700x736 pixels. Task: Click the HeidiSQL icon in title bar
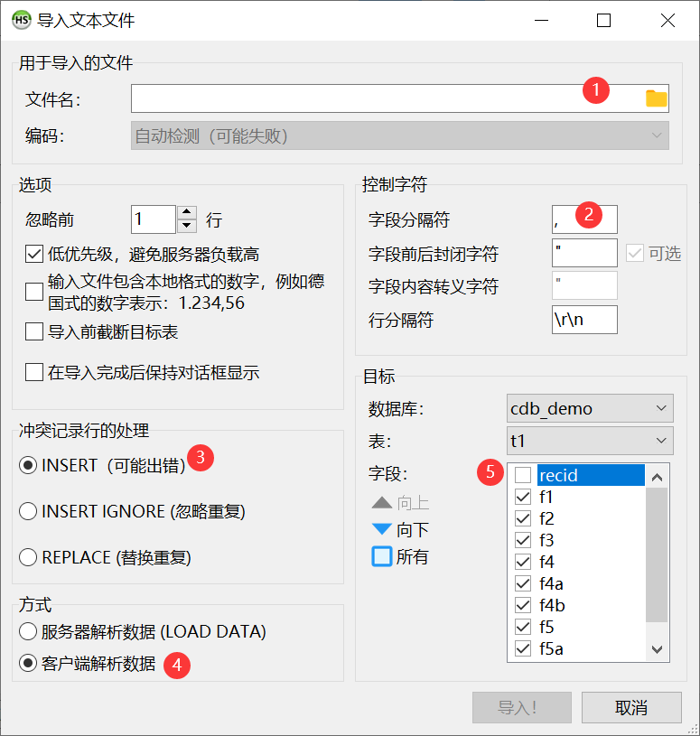[x=20, y=20]
